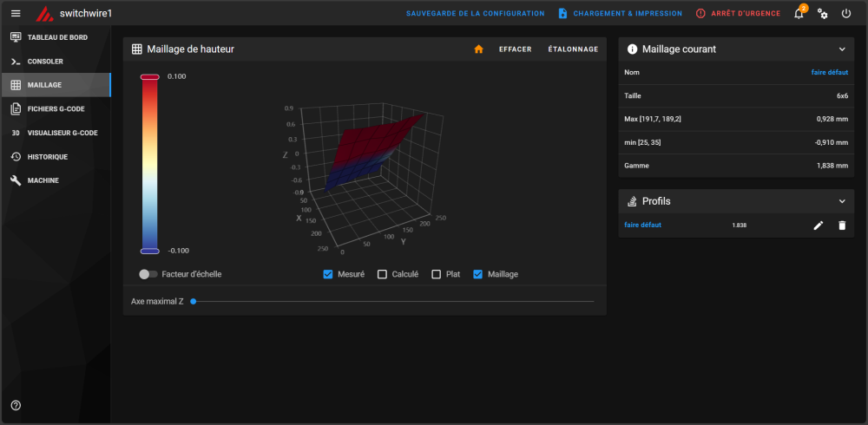Toggle the Facteur d'échelle switch
This screenshot has width=868, height=425.
coord(148,274)
